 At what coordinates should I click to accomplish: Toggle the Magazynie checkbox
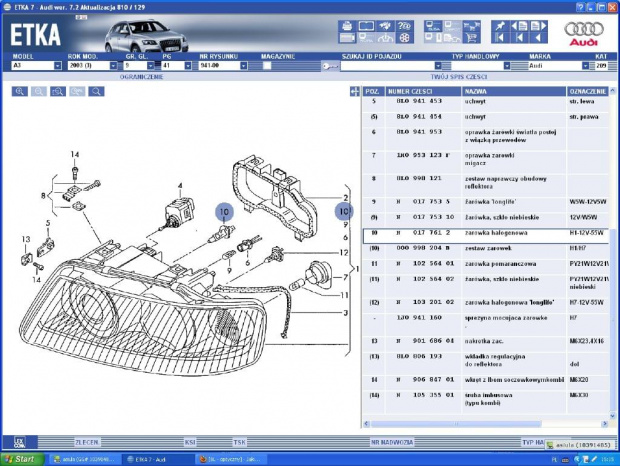(267, 66)
